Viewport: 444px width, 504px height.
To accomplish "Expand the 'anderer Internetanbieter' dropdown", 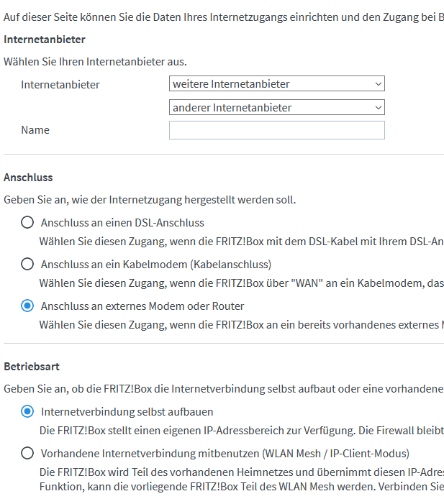I will pyautogui.click(x=276, y=108).
